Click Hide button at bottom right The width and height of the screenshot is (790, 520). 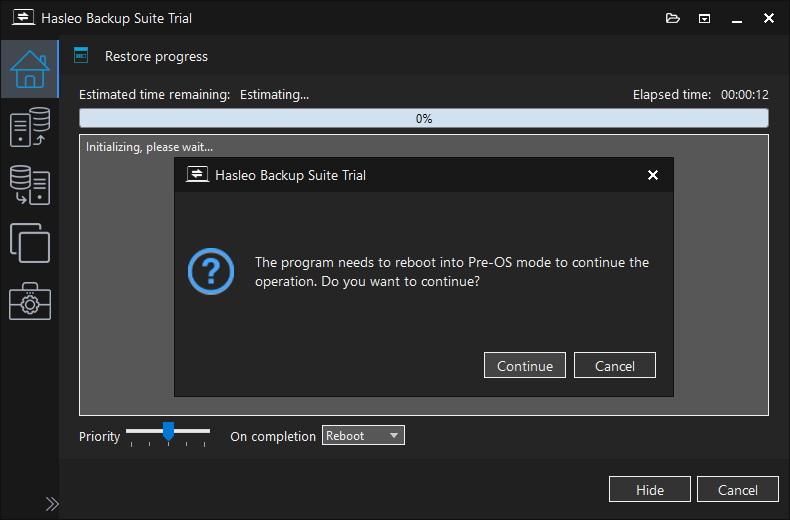650,489
